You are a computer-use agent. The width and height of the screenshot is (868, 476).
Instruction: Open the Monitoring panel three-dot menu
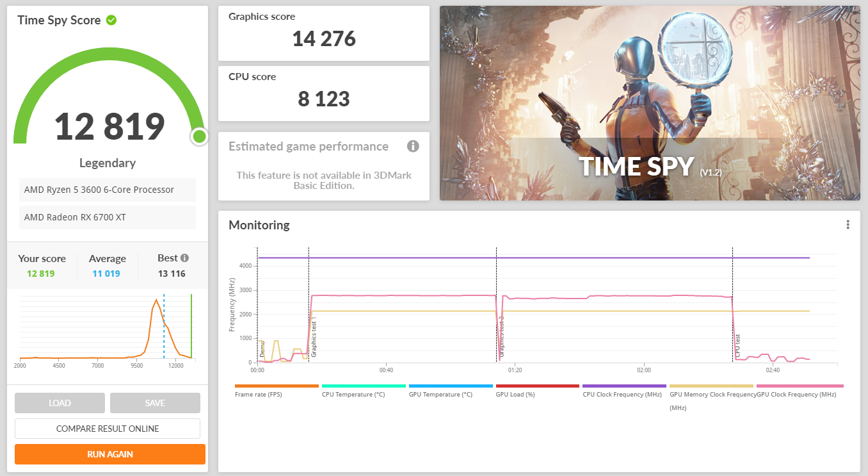tap(848, 225)
